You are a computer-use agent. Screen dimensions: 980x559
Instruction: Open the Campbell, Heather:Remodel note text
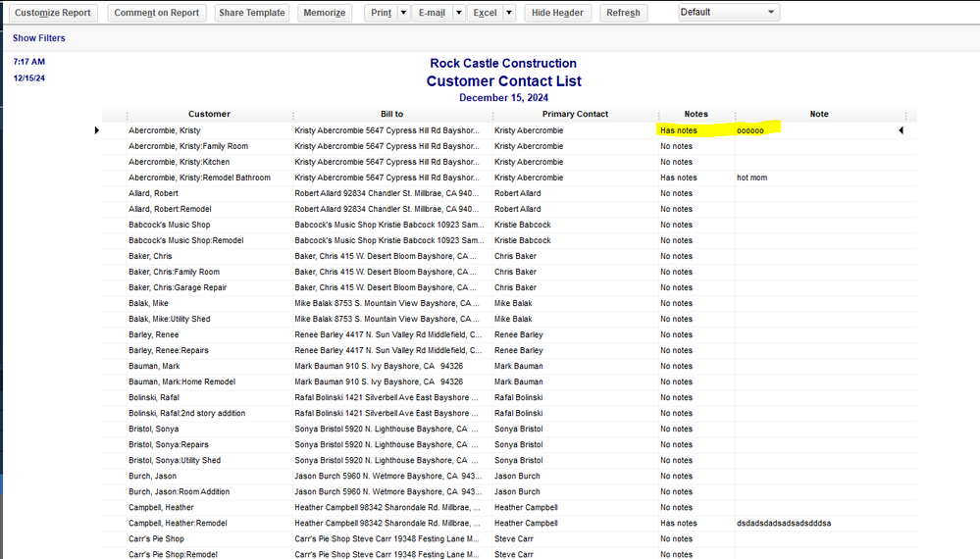[x=784, y=523]
